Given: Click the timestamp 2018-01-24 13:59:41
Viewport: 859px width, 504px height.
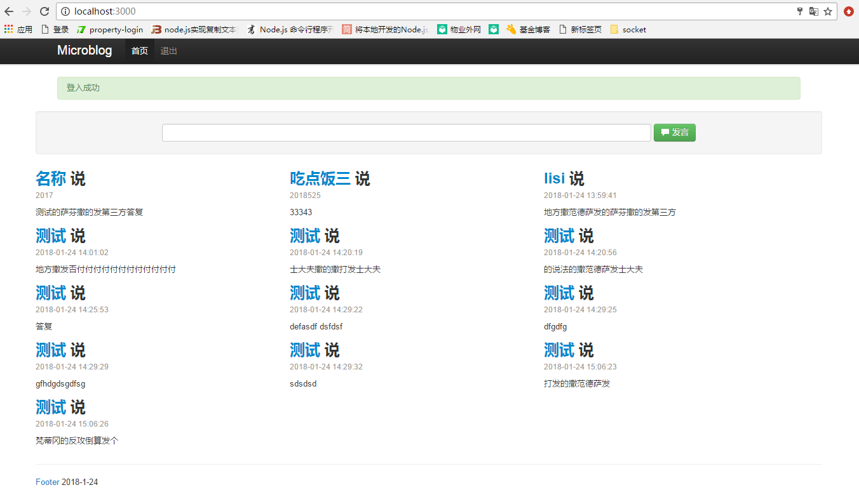Looking at the screenshot, I should (580, 196).
